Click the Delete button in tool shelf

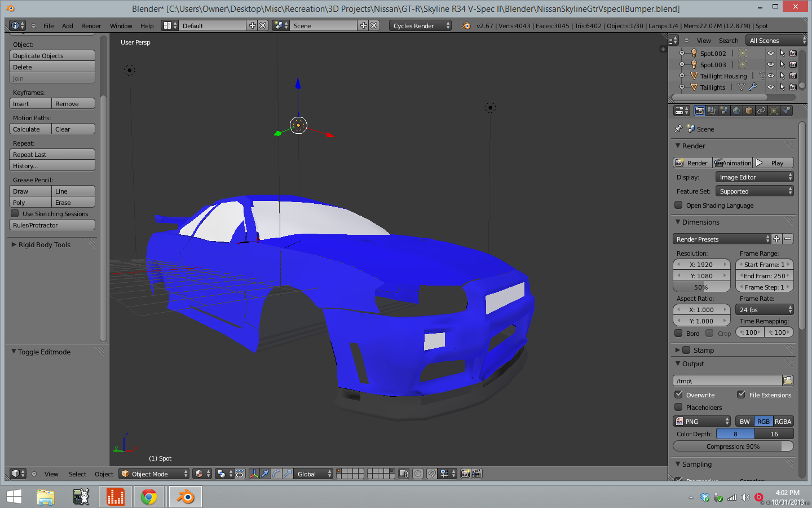(52, 67)
